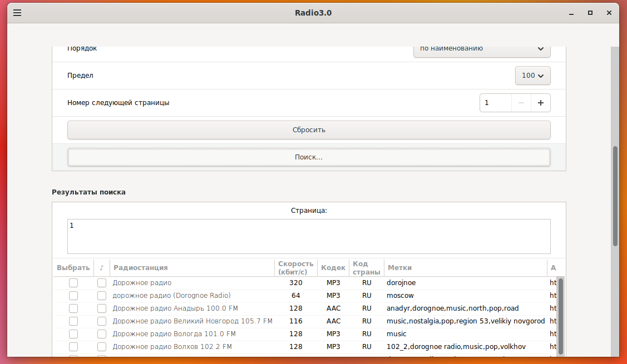The height and width of the screenshot is (364, 627).
Task: Decrease next page number with minus
Action: pyautogui.click(x=521, y=103)
